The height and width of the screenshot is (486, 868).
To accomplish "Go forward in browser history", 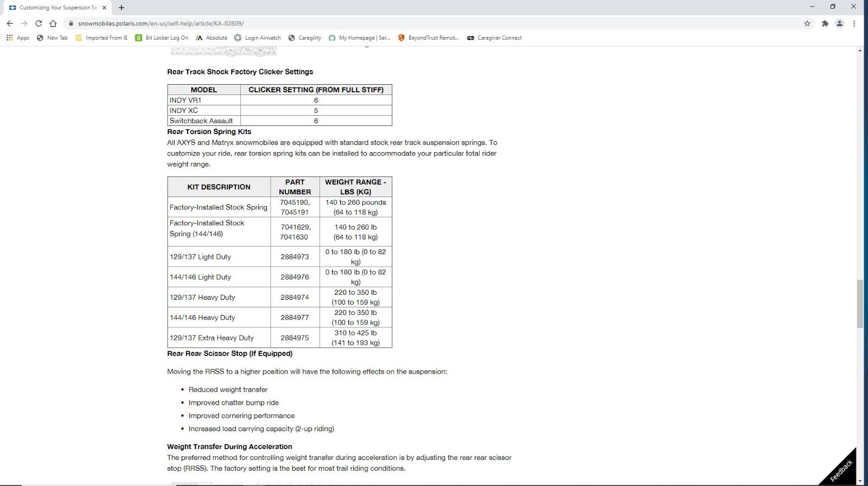I will [x=24, y=23].
